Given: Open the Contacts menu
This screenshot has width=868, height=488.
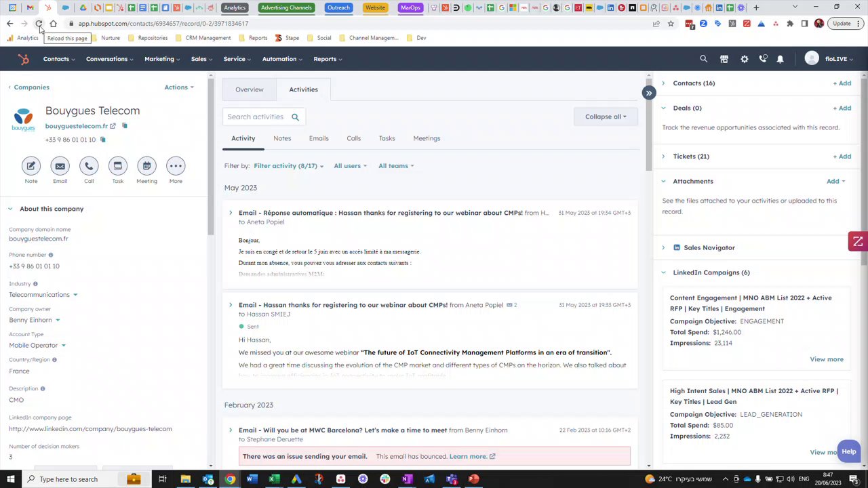Looking at the screenshot, I should pyautogui.click(x=59, y=59).
